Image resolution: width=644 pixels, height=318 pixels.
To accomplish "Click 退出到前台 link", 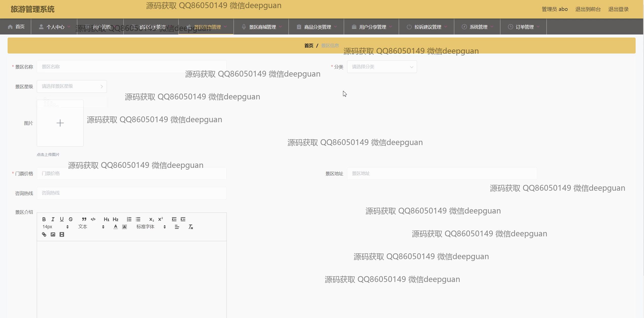I will [588, 9].
